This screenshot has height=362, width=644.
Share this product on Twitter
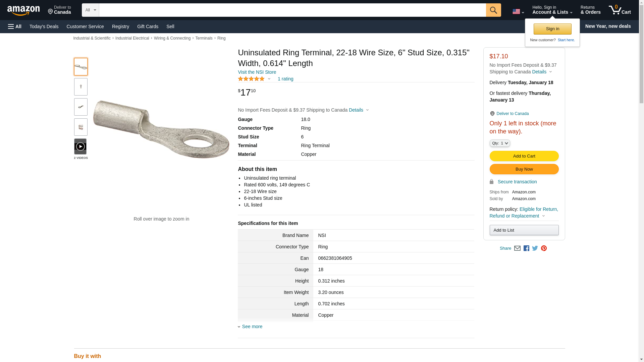(535, 248)
